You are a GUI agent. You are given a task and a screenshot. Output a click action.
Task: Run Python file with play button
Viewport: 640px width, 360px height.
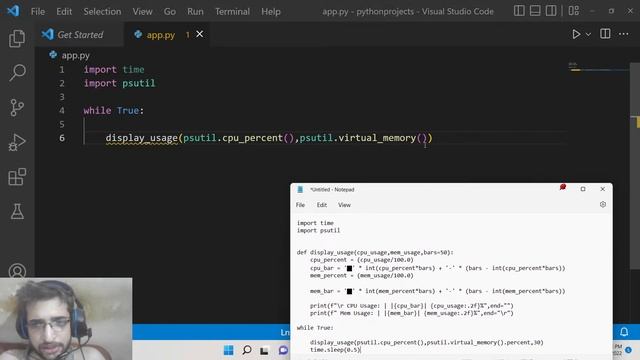(x=576, y=34)
